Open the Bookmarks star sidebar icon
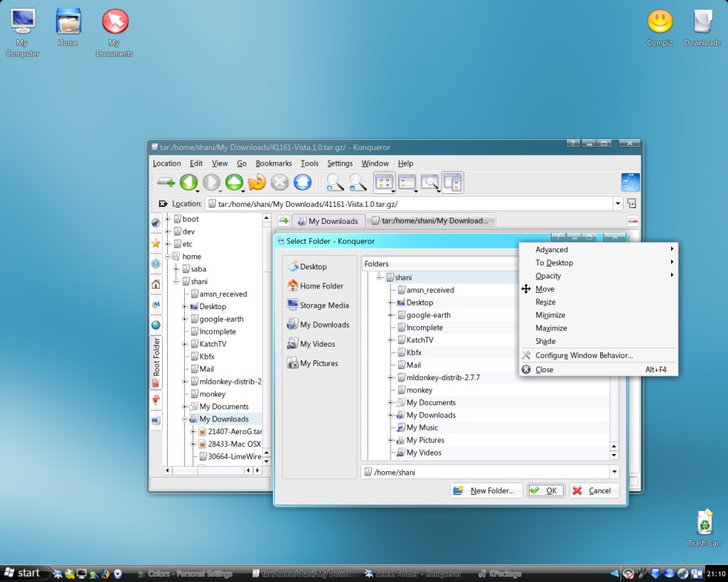This screenshot has height=582, width=728. click(x=156, y=243)
